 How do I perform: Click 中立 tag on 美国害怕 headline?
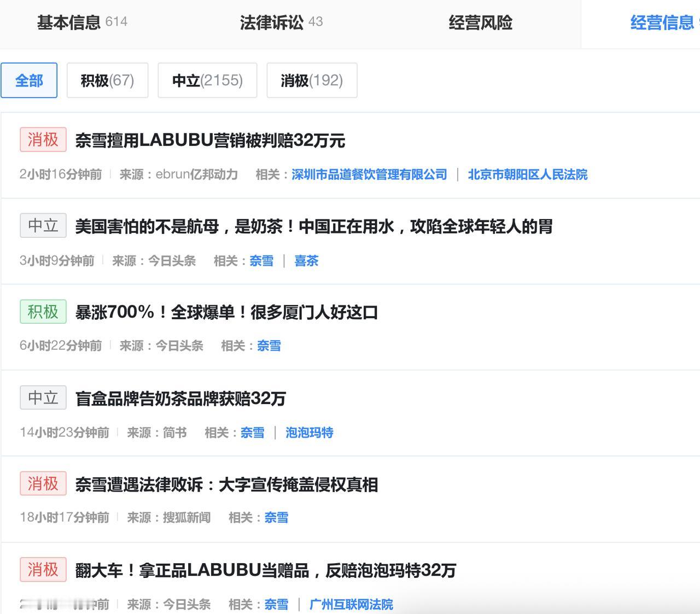[x=43, y=225]
